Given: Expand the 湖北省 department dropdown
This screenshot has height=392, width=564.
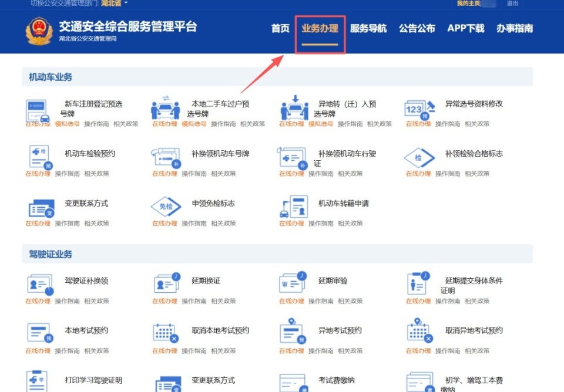Looking at the screenshot, I should click(115, 3).
